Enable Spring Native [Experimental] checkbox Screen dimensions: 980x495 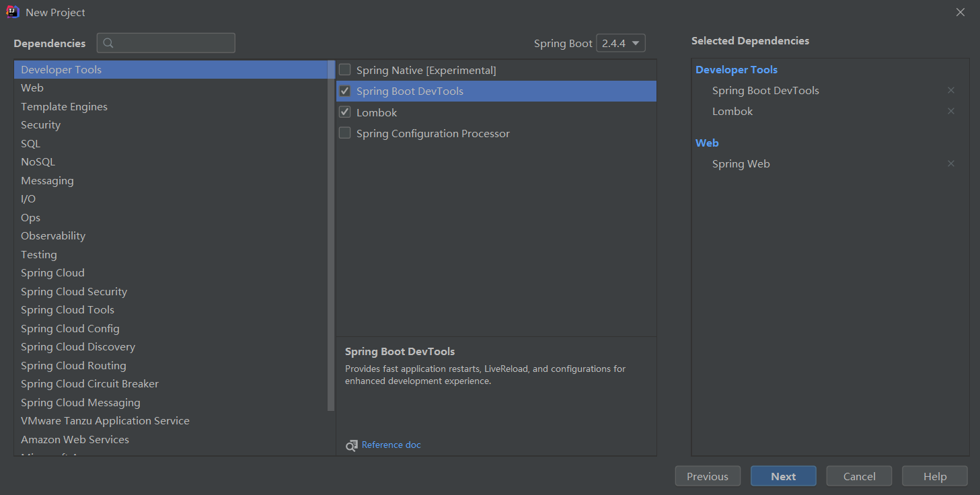(345, 69)
